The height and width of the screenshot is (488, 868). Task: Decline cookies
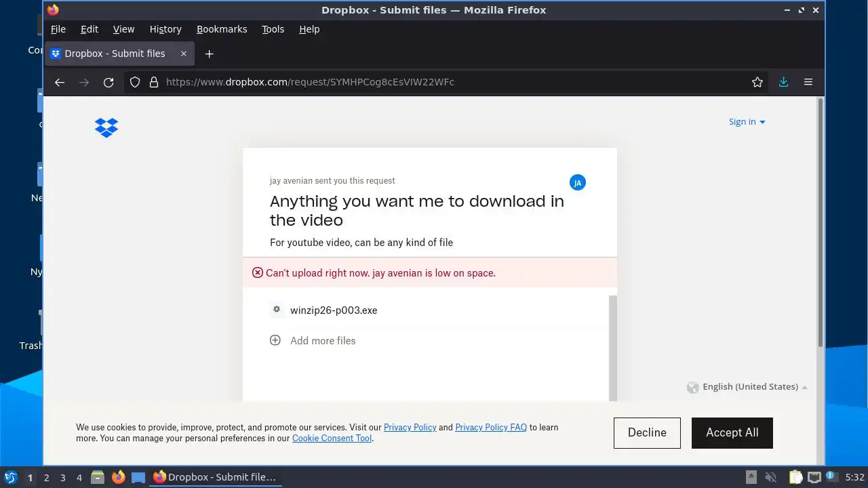coord(647,432)
